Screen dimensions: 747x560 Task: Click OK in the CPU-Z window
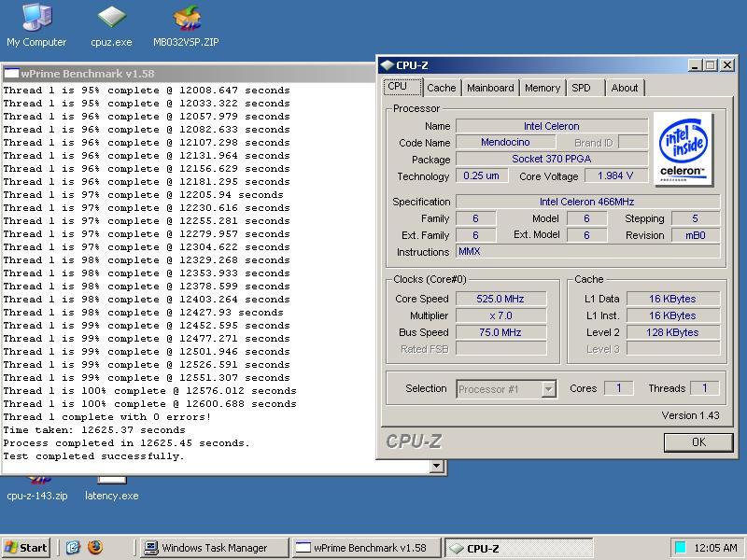coord(698,442)
